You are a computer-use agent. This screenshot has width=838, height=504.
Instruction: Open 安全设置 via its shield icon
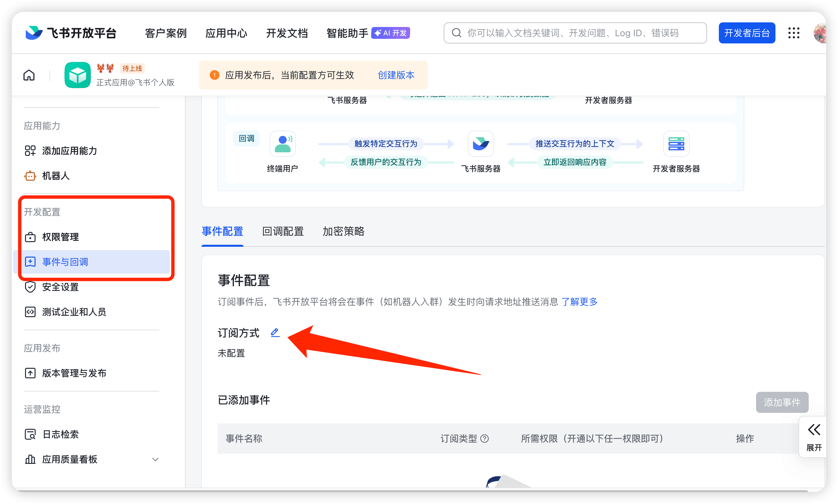31,287
